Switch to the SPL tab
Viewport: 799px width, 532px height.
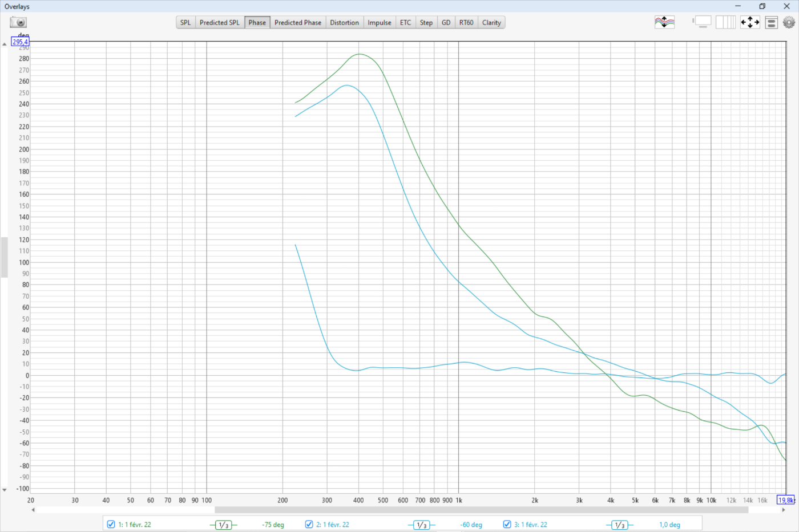click(185, 23)
